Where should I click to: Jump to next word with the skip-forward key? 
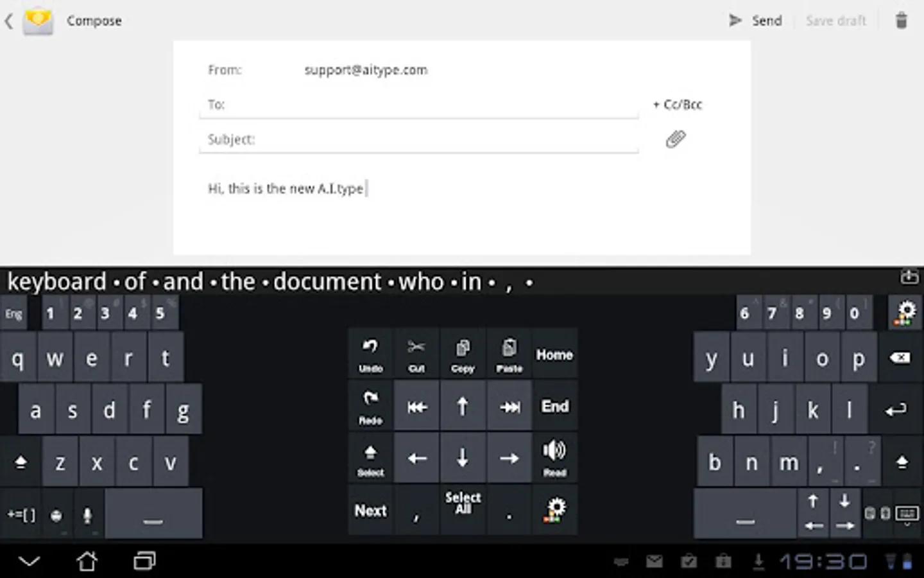coord(509,406)
